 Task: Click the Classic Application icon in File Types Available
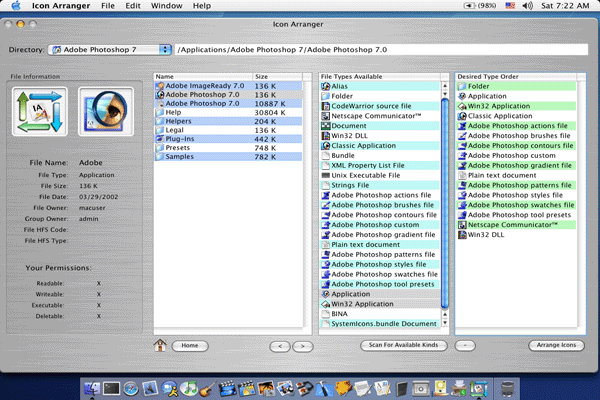(x=326, y=145)
